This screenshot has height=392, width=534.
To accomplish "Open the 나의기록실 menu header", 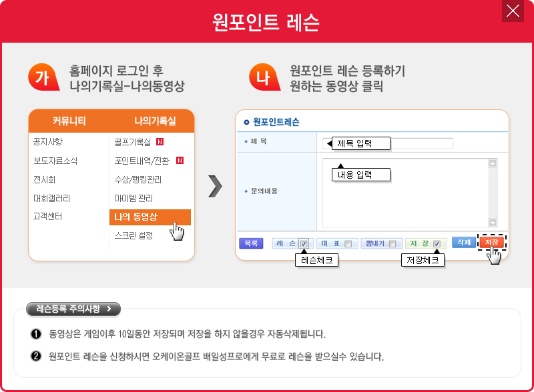I will click(x=155, y=121).
